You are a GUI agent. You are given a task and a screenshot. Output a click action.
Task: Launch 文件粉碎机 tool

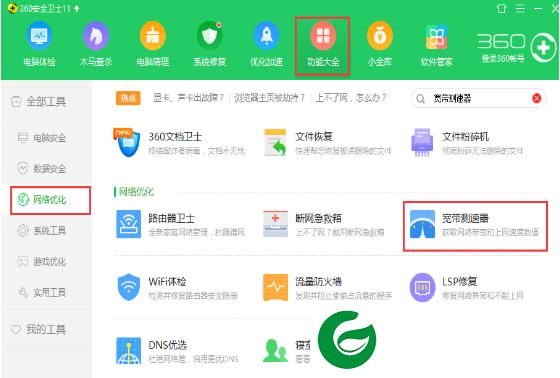pyautogui.click(x=467, y=143)
